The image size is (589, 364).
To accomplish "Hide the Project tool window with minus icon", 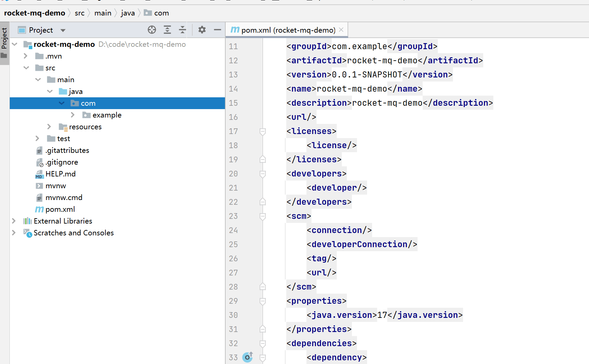I will 218,30.
